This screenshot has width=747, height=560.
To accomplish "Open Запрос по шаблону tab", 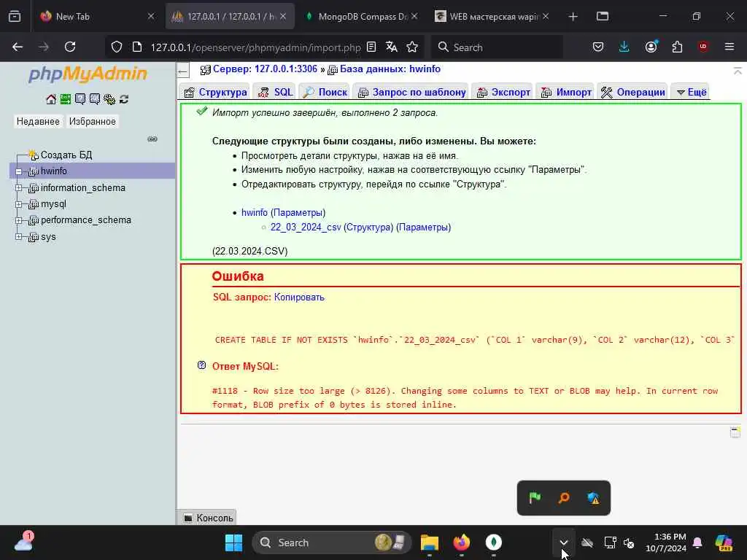I will tap(411, 92).
